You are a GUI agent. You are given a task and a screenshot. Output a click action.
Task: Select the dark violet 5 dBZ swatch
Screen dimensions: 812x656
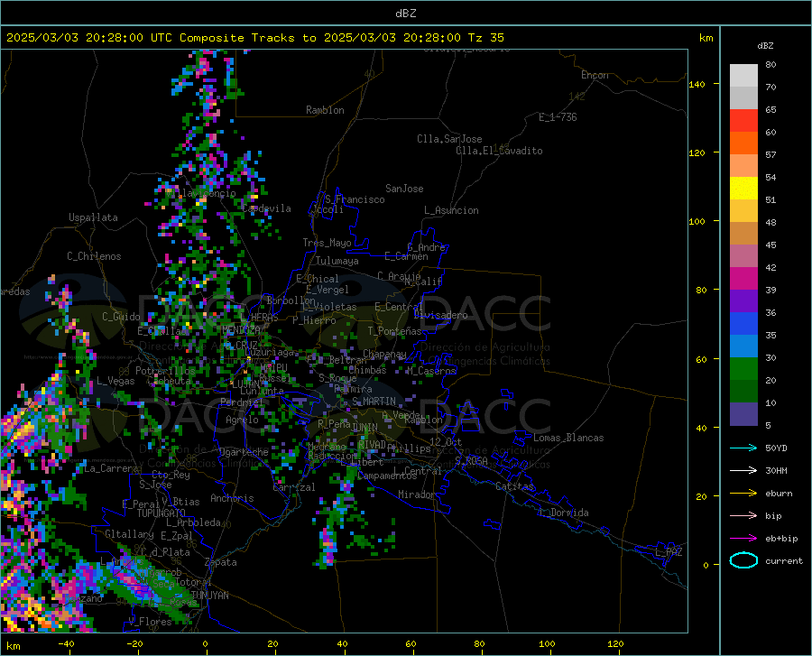(x=743, y=414)
